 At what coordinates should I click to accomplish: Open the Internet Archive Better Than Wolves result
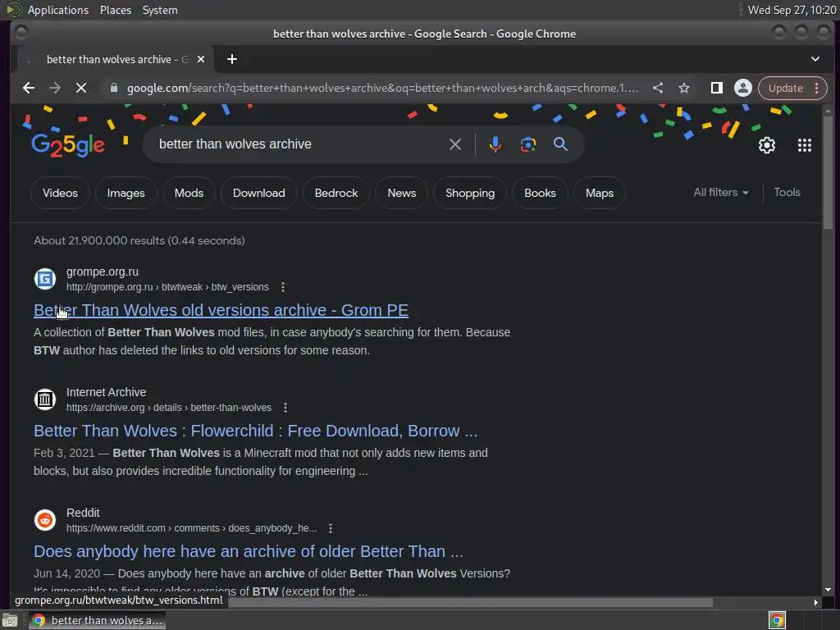[255, 431]
